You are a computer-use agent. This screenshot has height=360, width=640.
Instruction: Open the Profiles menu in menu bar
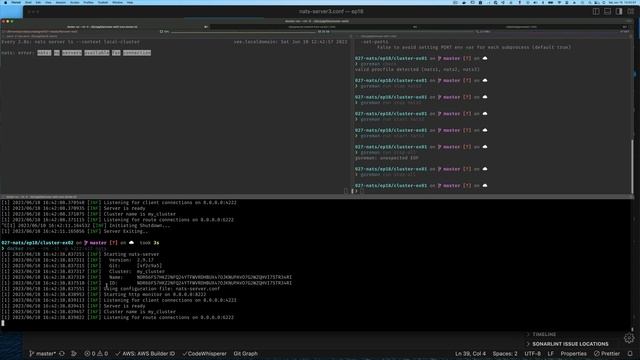click(89, 2)
